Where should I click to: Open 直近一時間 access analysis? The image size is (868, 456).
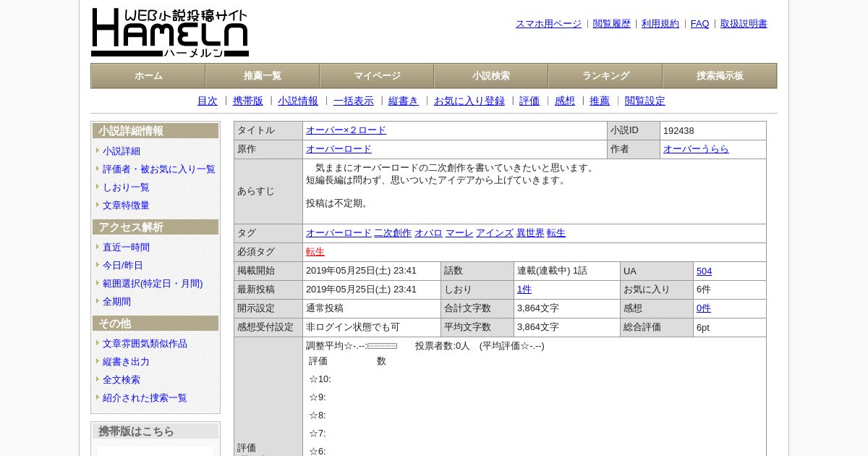tap(126, 248)
